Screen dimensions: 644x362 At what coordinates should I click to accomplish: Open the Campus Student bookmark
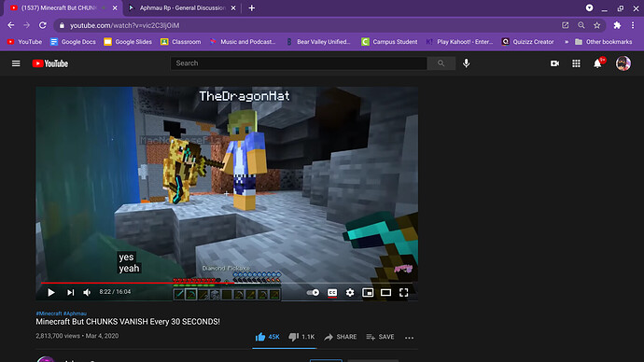tap(389, 42)
